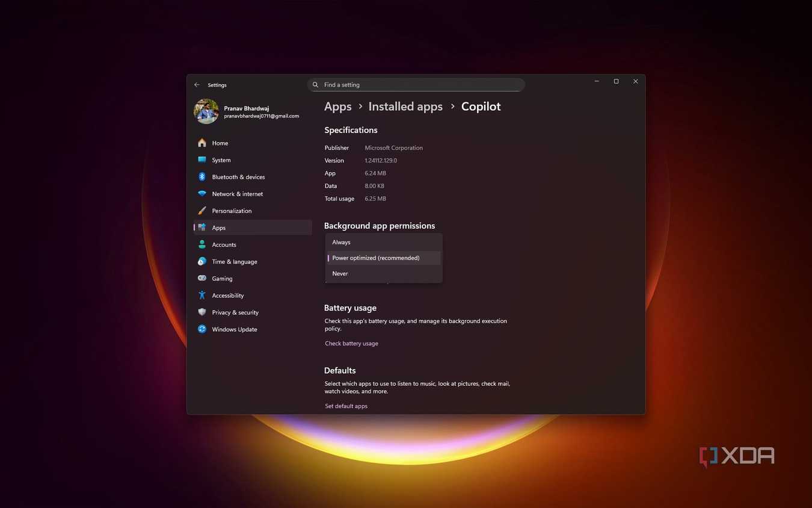This screenshot has width=812, height=508.
Task: Click the version number 1.24112.129.0
Action: coord(381,161)
